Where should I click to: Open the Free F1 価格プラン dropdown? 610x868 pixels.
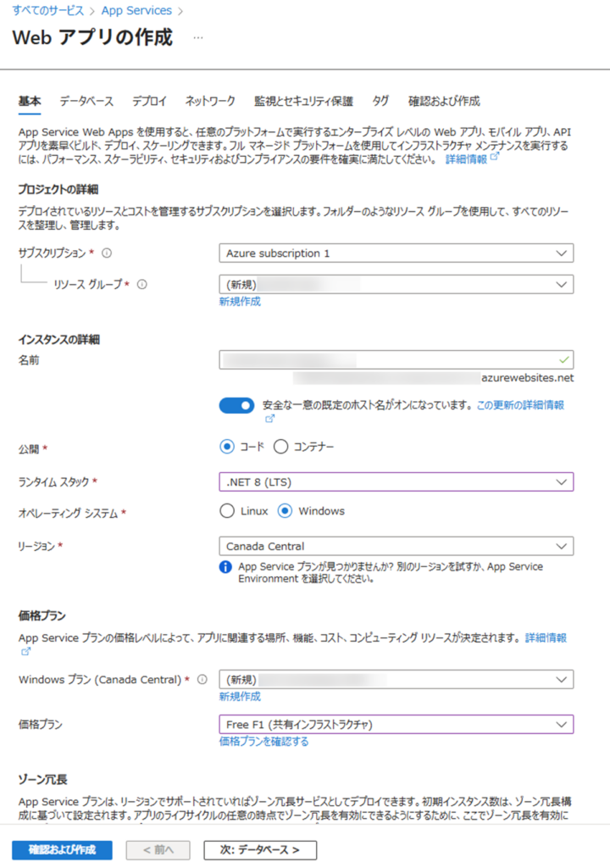[x=396, y=725]
